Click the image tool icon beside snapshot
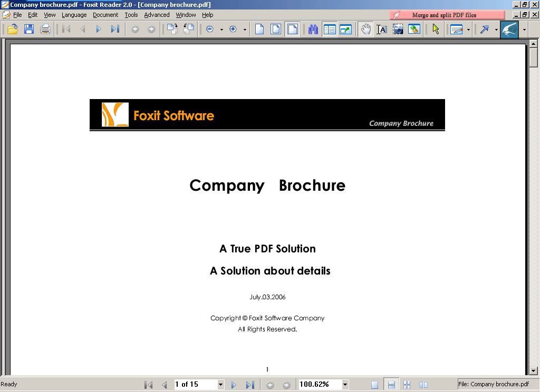The image size is (540, 392). pos(414,30)
